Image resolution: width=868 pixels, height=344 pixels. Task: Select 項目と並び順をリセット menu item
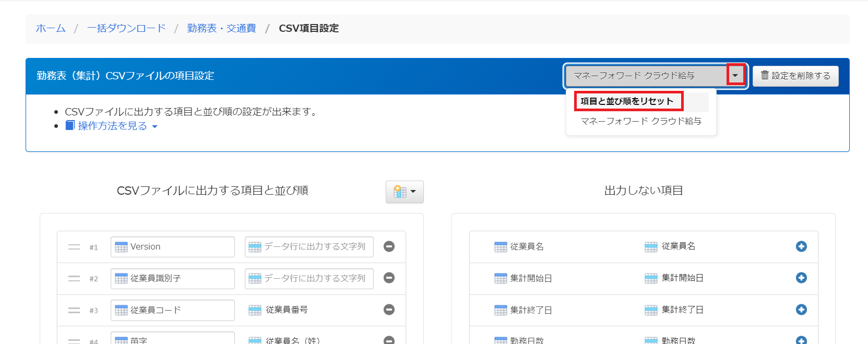[x=628, y=101]
